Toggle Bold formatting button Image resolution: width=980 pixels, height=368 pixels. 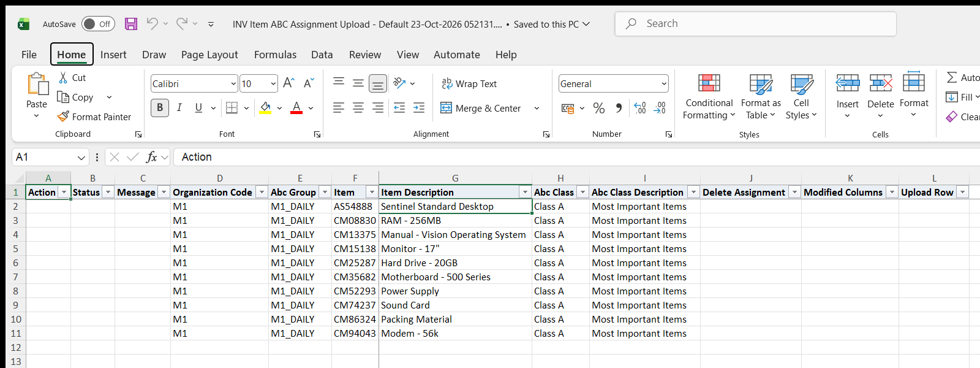click(160, 108)
